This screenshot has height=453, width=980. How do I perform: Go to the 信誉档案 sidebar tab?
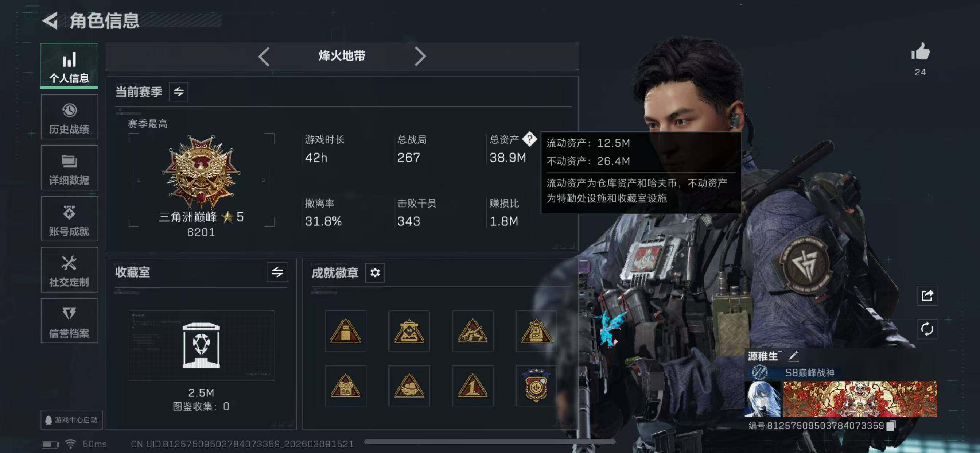69,321
